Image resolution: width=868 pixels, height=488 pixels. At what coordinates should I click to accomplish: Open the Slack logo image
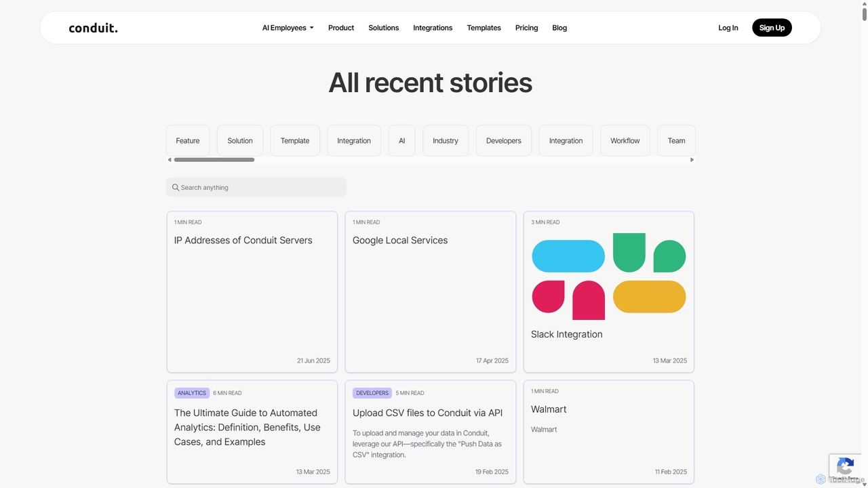609,277
